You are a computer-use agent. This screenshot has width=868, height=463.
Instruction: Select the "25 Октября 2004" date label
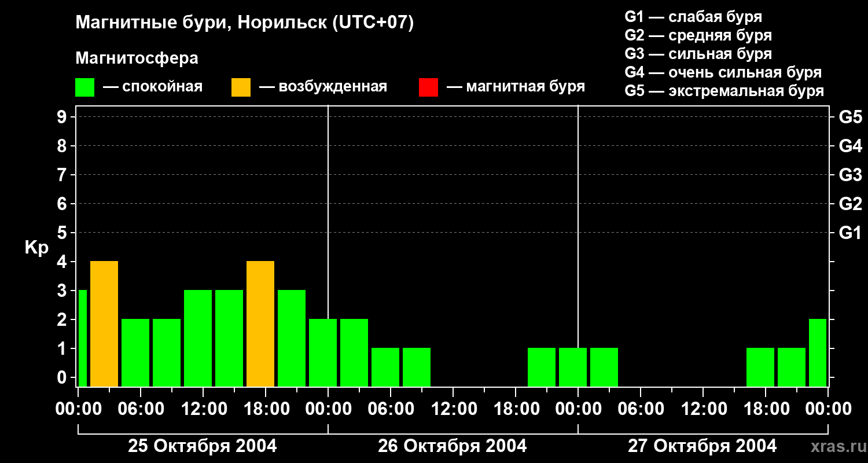[202, 446]
